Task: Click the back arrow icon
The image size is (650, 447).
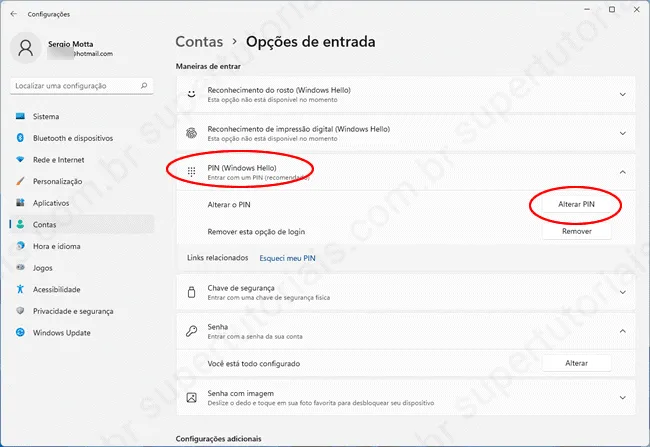Action: [x=14, y=14]
